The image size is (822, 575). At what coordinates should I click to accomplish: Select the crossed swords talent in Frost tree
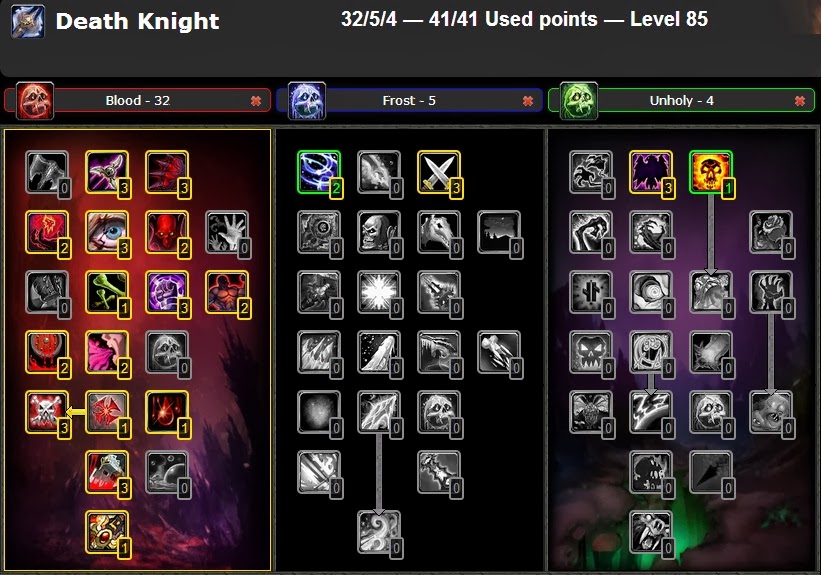coord(439,172)
